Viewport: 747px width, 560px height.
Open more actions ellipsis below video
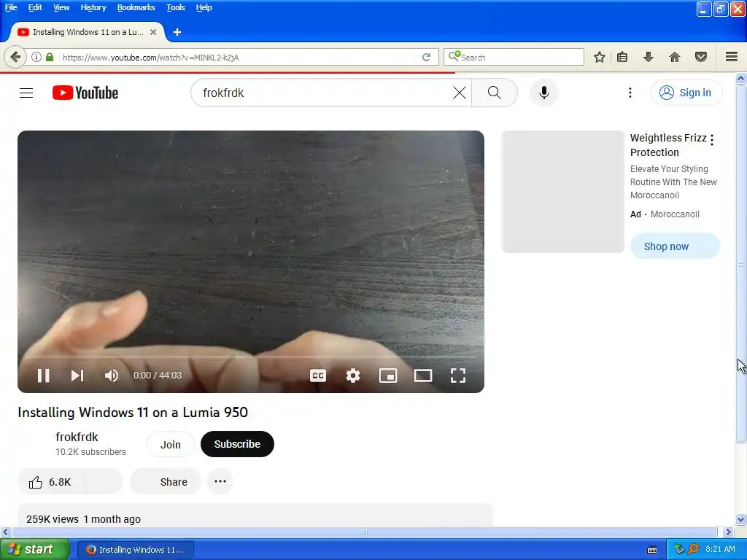click(220, 481)
